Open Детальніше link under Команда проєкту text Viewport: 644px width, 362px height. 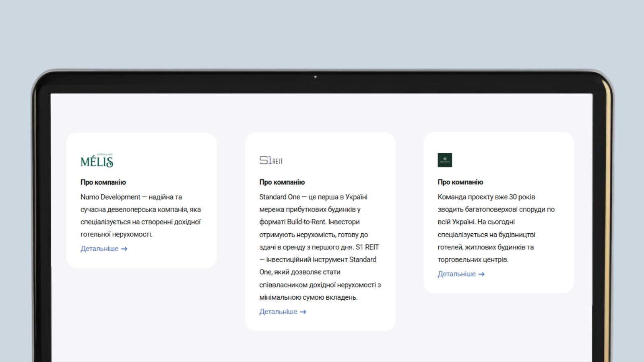[x=456, y=274]
